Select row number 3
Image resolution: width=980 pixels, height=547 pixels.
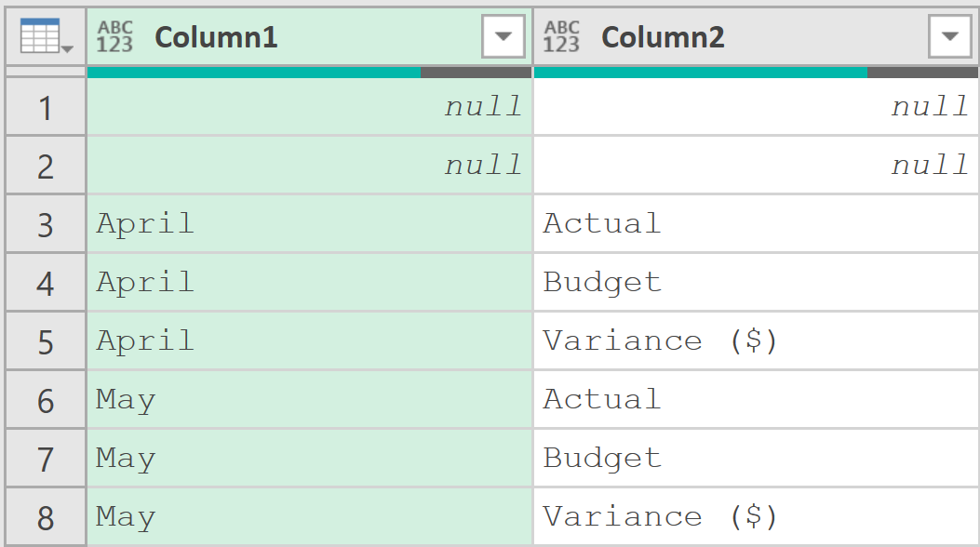pos(45,224)
